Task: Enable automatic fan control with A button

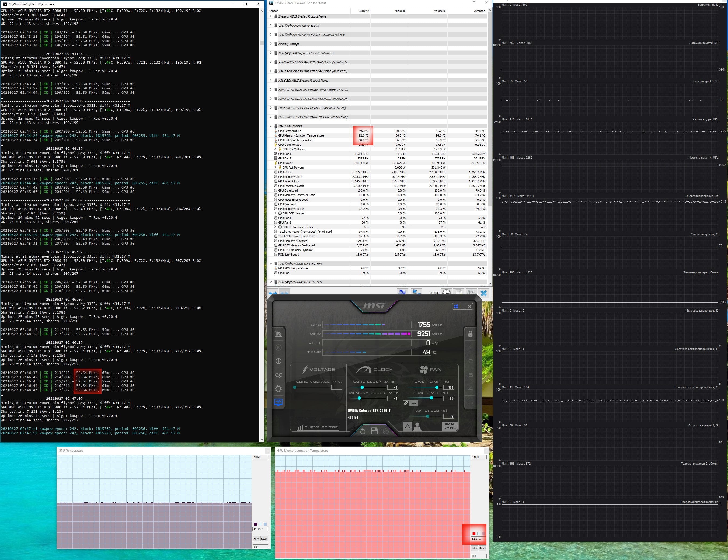Action: 407,426
